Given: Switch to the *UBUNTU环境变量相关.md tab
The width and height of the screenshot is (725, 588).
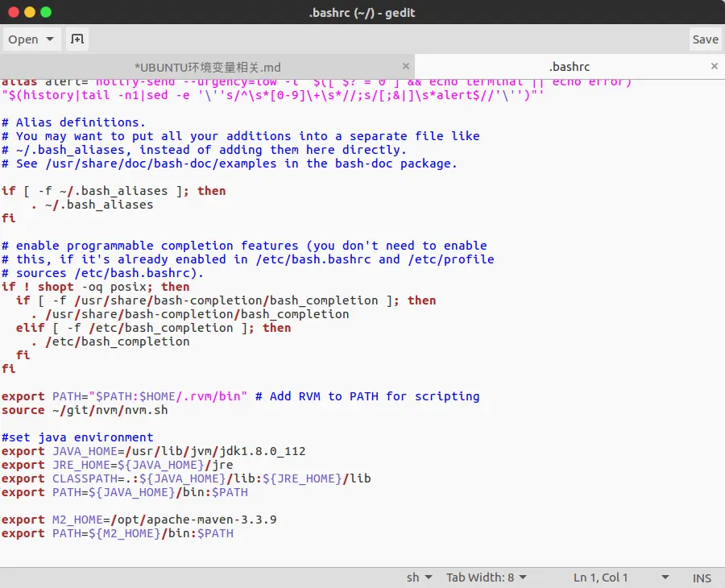Looking at the screenshot, I should click(x=208, y=67).
